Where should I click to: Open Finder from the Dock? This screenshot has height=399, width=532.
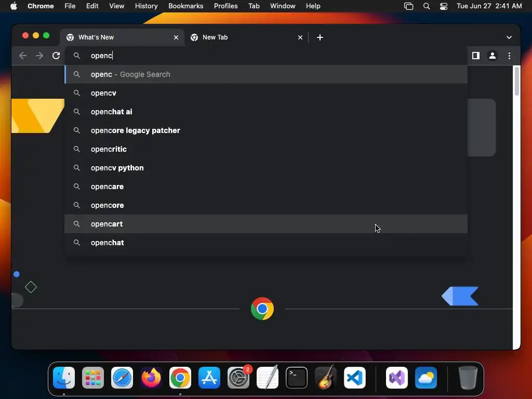tap(64, 378)
